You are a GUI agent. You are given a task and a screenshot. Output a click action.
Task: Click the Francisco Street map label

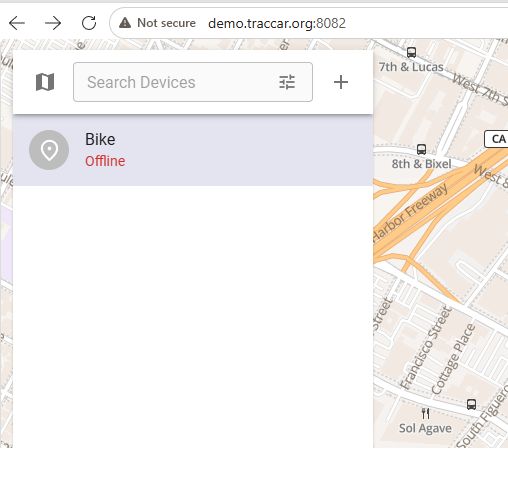click(425, 348)
